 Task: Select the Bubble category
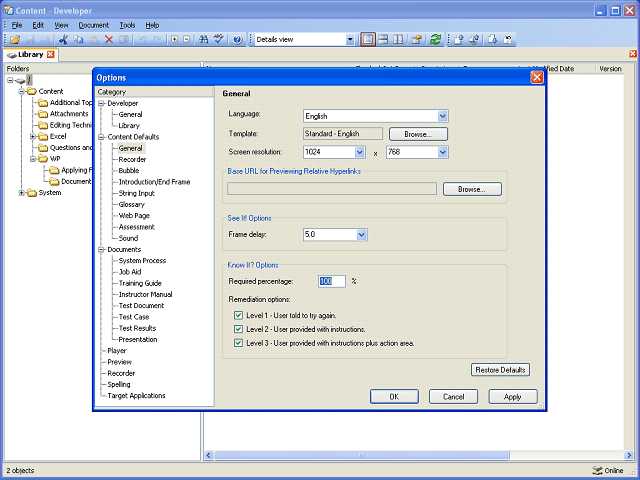(x=129, y=171)
